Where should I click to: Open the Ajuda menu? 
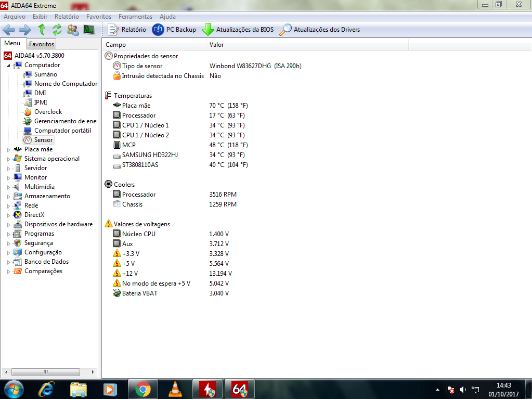coord(167,17)
